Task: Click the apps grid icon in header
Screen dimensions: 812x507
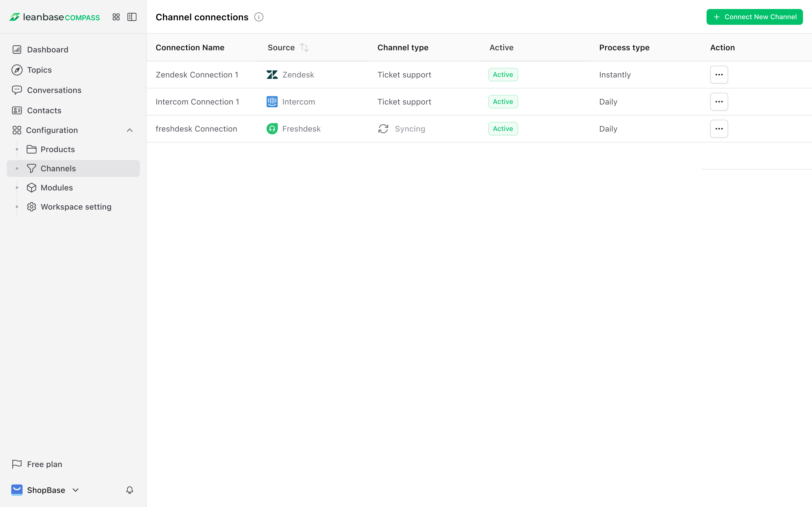Action: (116, 17)
